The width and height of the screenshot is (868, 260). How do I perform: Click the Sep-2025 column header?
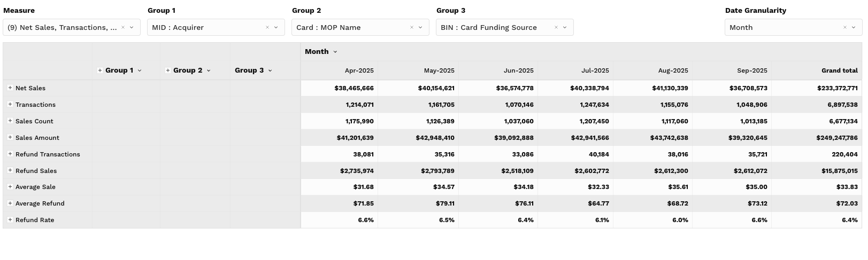click(x=752, y=70)
